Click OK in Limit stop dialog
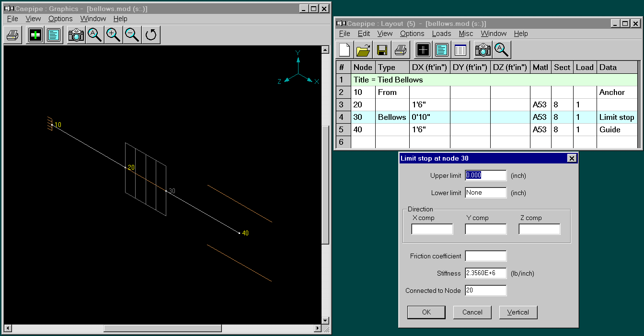 426,312
